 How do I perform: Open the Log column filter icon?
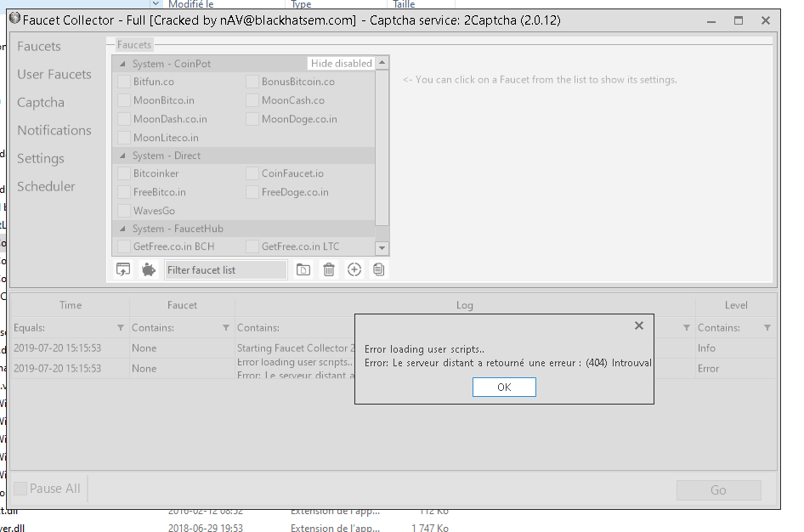[x=686, y=327]
